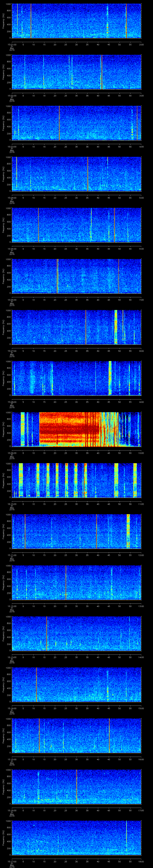Click the red line at 25 s in the 15:12:00 panel
Screen dimensions: 153x868
(66, 582)
